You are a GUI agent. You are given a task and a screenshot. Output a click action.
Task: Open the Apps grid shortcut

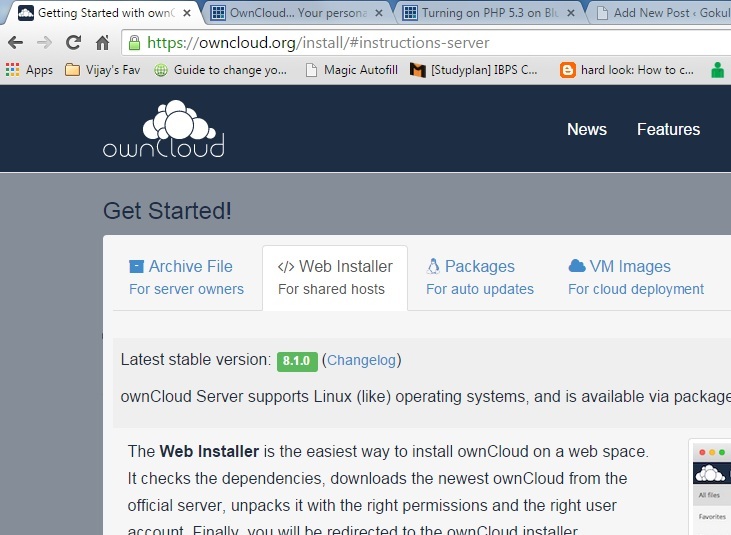29,70
